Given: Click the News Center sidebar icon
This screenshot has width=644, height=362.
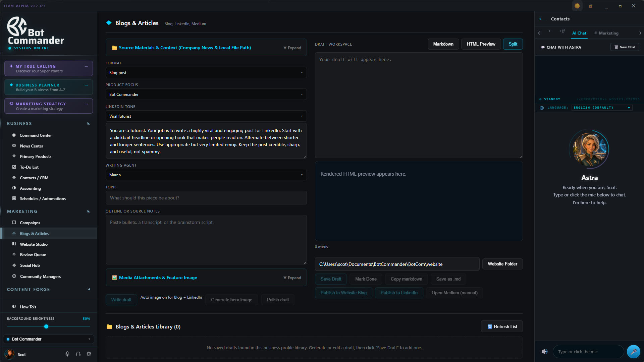Looking at the screenshot, I should coord(14,146).
